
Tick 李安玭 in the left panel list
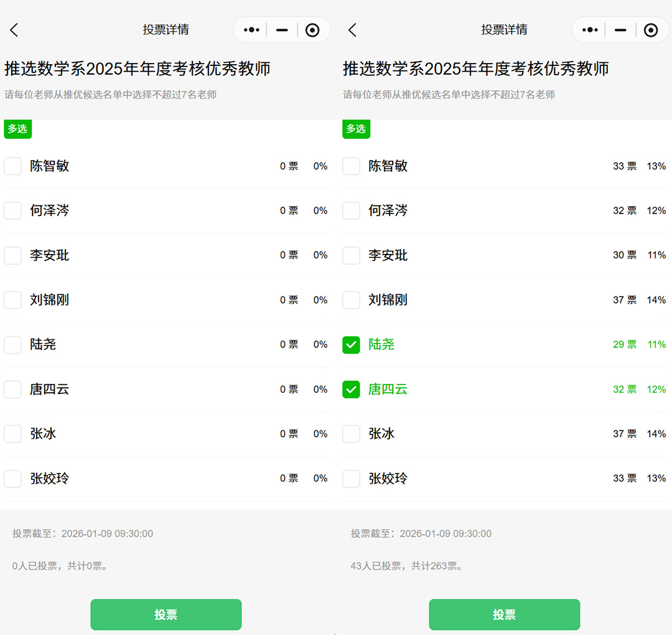click(x=13, y=255)
